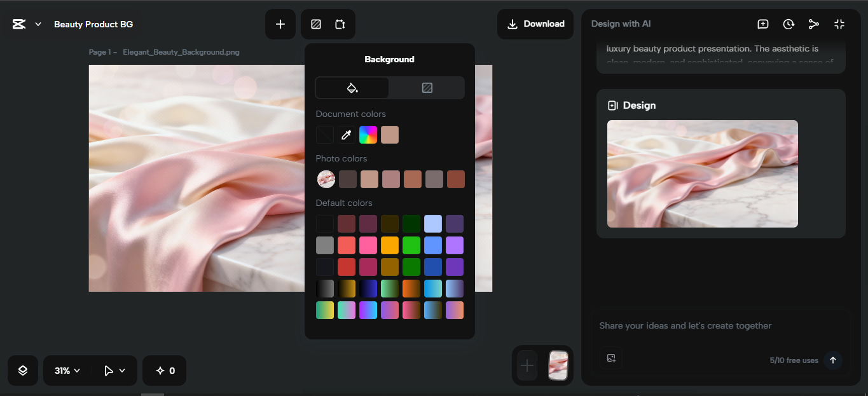The image size is (868, 396).
Task: Click the share project icon
Action: [x=814, y=24]
